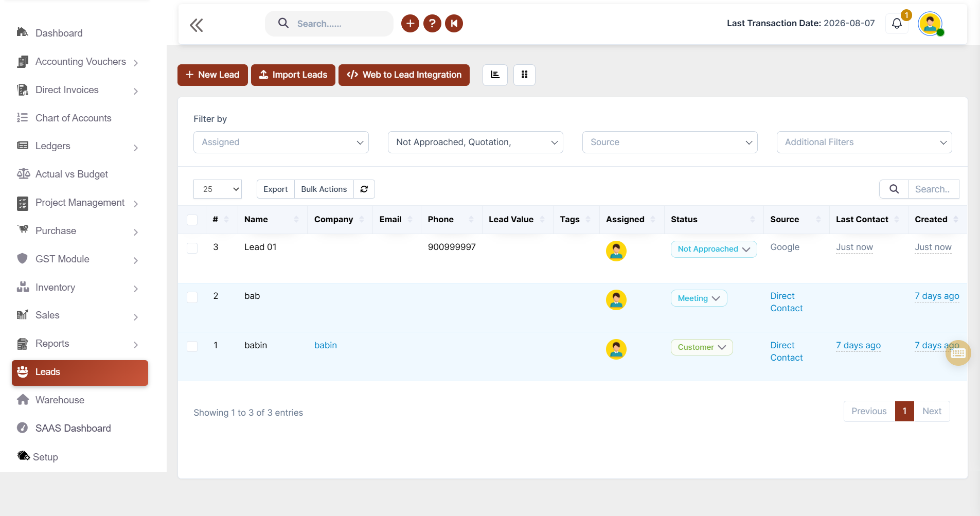Click the New Lead button

click(x=212, y=75)
